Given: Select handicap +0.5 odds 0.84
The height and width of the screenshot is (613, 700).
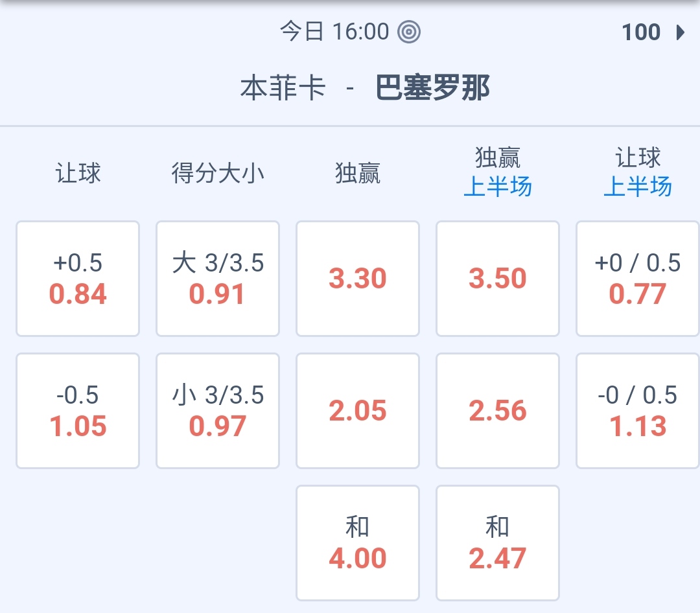Looking at the screenshot, I should tap(78, 279).
